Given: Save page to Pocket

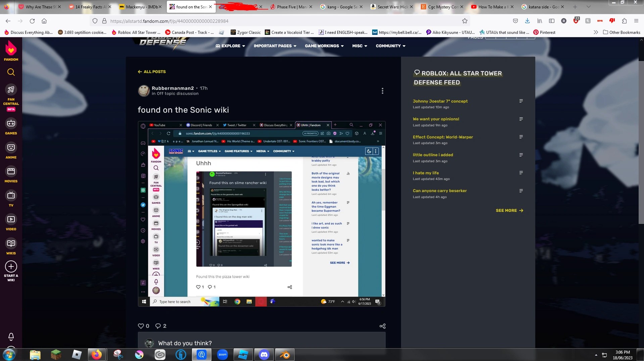Looking at the screenshot, I should point(515,21).
